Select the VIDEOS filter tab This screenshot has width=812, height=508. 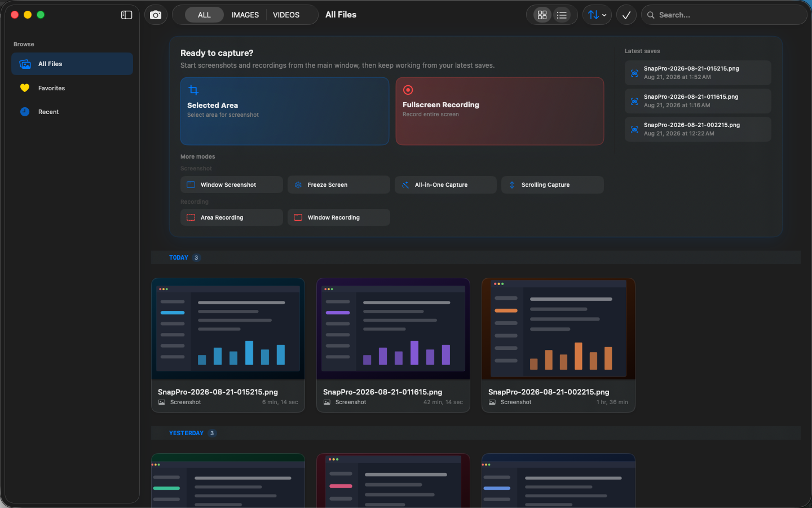286,15
